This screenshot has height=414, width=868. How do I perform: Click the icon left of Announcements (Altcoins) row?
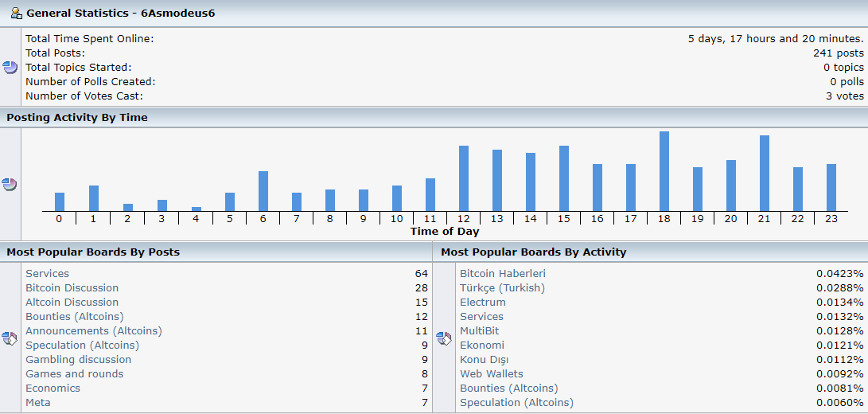[10, 338]
